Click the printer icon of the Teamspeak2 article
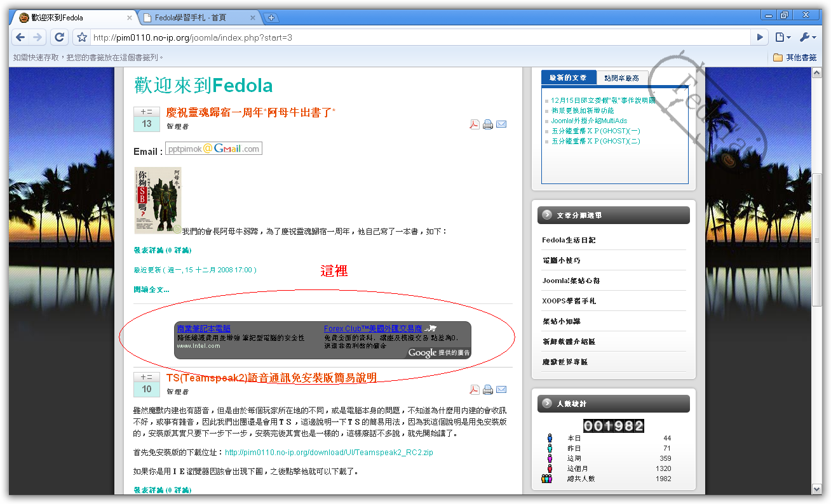The image size is (831, 504). pos(488,390)
